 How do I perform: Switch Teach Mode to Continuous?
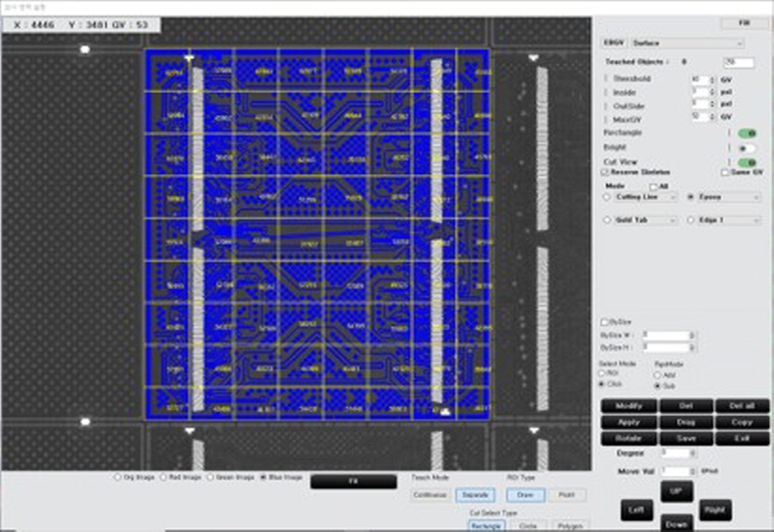(x=430, y=495)
